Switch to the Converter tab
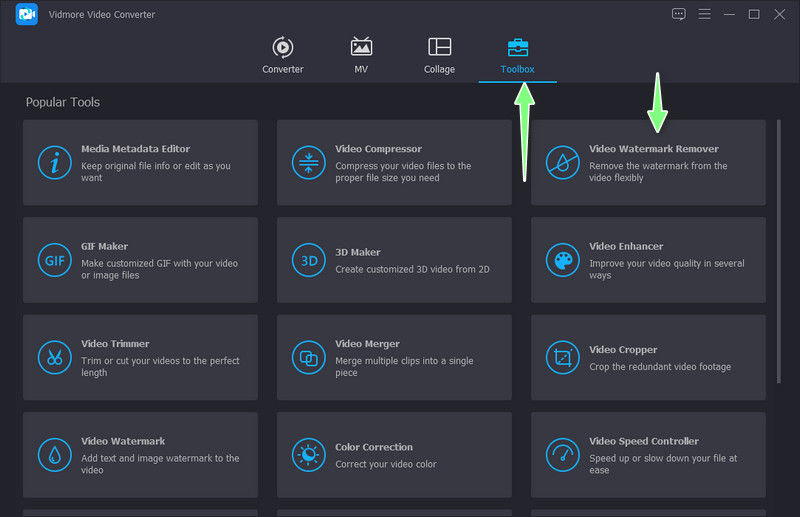 pos(283,55)
